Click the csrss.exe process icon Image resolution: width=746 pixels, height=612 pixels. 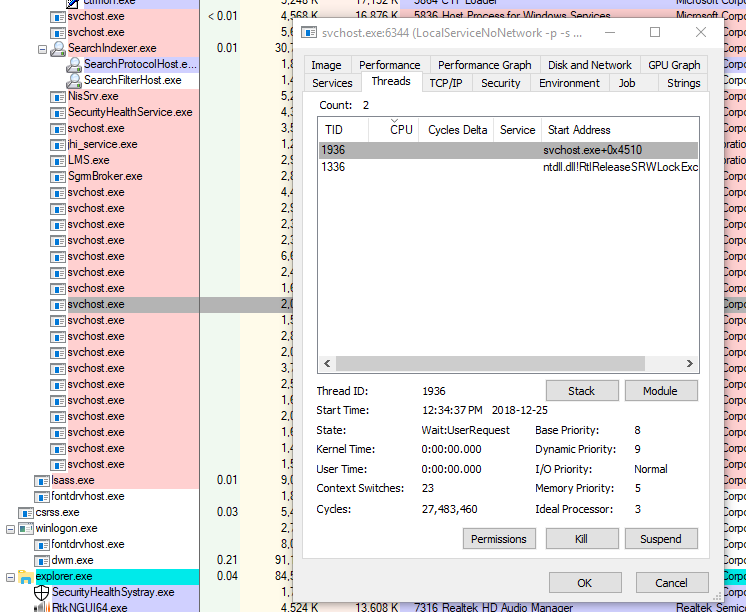[x=26, y=513]
